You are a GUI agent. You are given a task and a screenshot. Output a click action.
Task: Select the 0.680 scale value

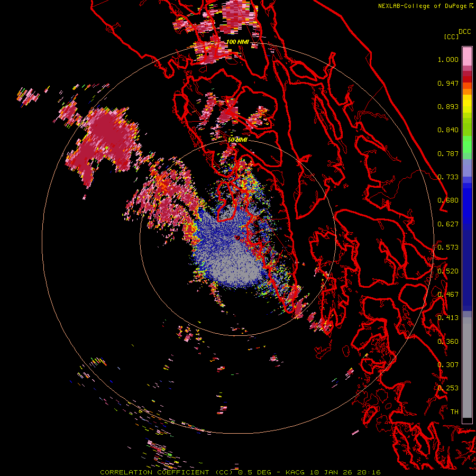448,200
